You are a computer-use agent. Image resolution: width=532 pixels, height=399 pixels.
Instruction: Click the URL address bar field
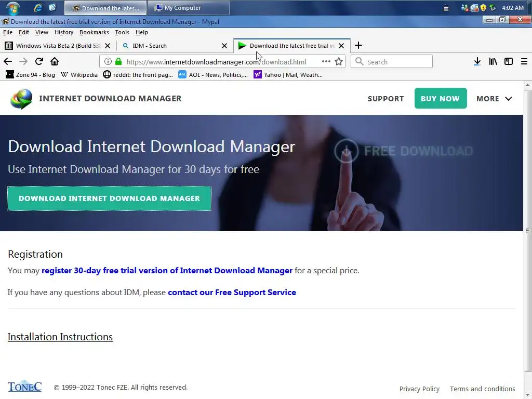[222, 62]
